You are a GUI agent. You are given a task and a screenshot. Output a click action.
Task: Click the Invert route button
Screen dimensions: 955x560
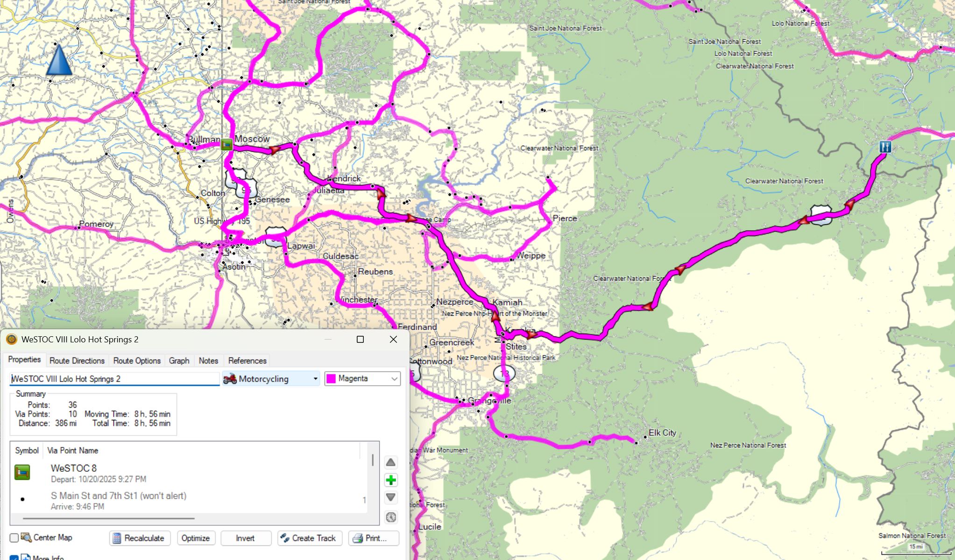tap(245, 538)
